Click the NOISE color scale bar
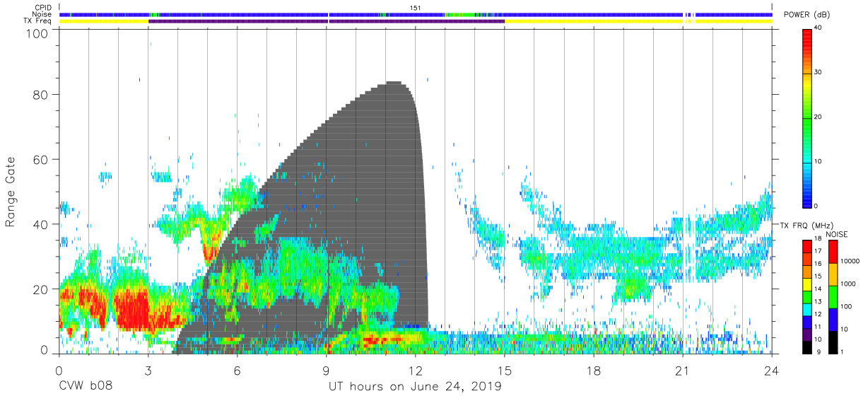The image size is (868, 401). (x=833, y=296)
